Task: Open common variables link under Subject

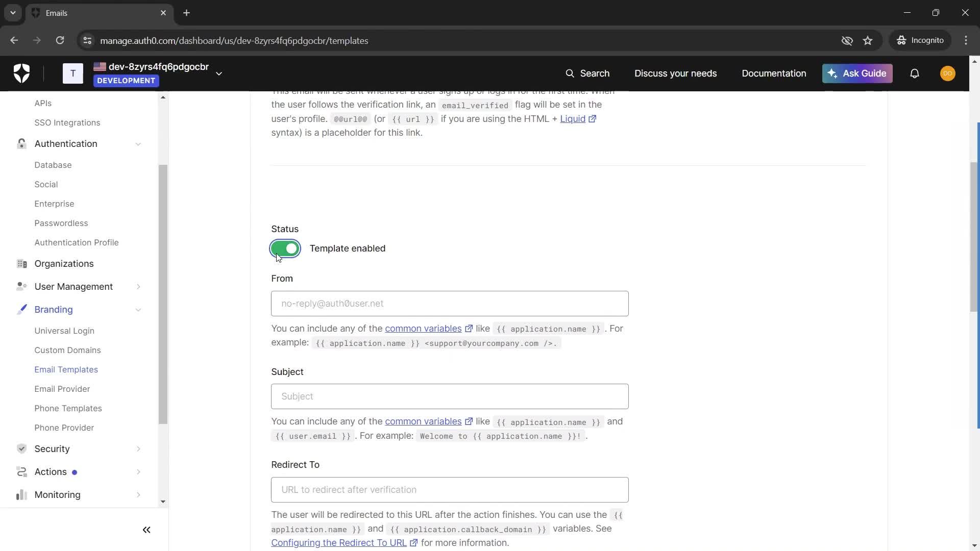Action: pos(423,421)
